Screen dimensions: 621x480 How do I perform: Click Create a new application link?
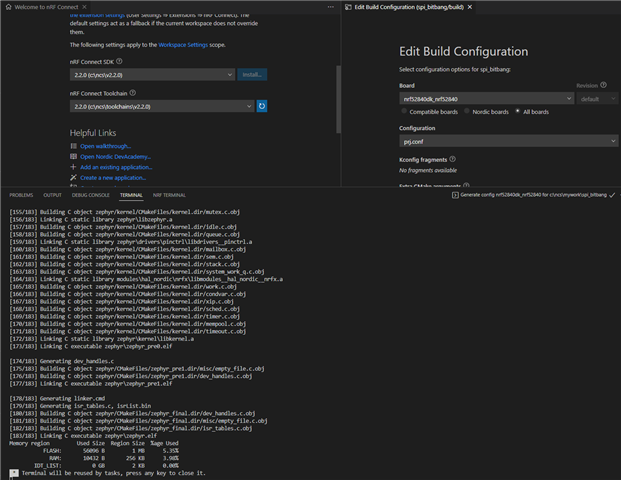coord(113,178)
